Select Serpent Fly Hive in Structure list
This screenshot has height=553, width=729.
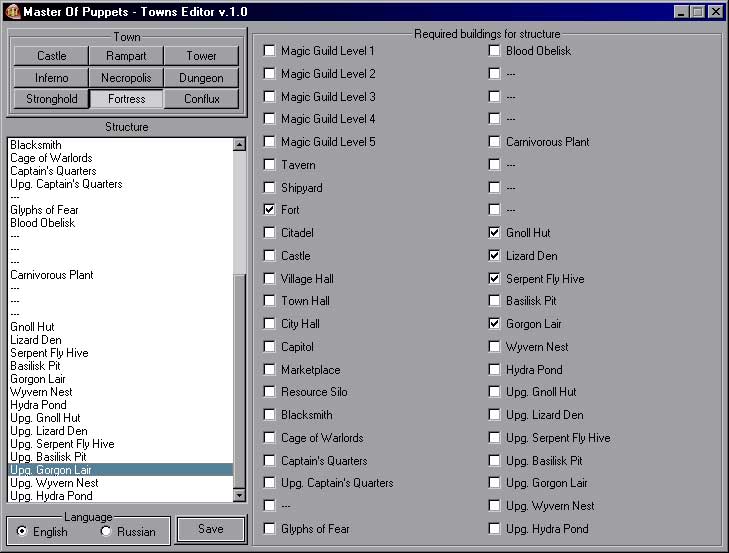point(120,353)
